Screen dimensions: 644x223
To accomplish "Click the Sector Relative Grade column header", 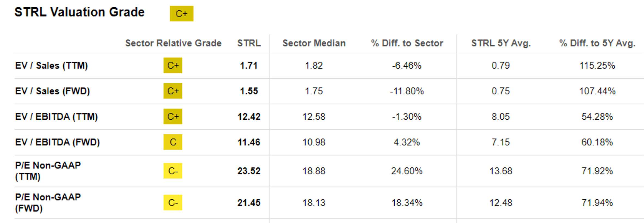I will (x=173, y=43).
